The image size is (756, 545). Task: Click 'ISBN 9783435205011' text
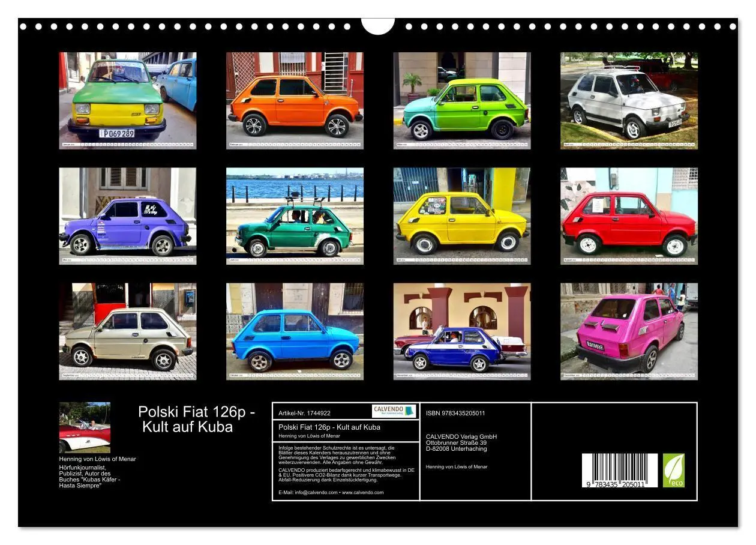click(455, 413)
